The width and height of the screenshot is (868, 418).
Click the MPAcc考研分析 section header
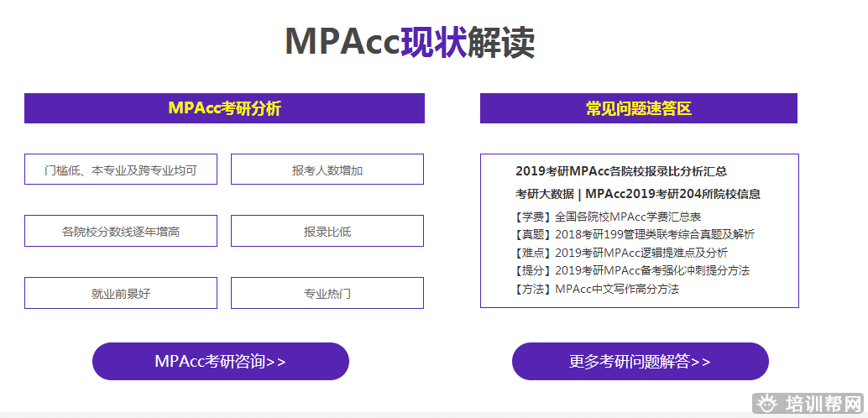click(x=224, y=108)
